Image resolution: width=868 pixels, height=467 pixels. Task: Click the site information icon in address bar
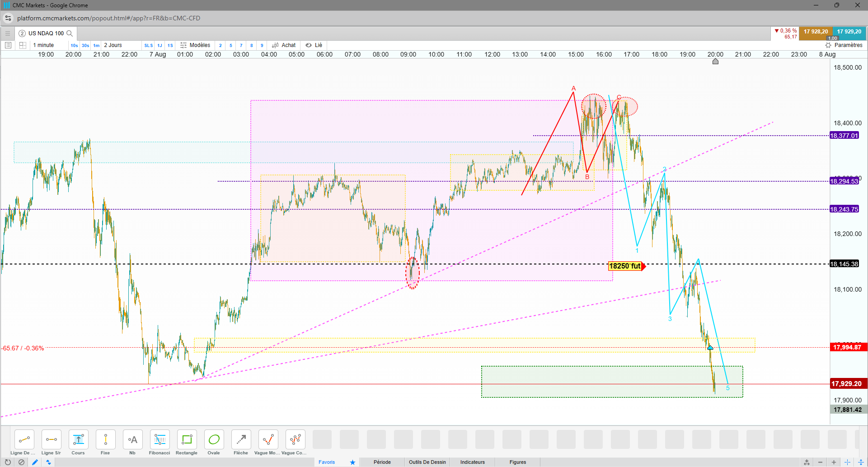pyautogui.click(x=8, y=18)
